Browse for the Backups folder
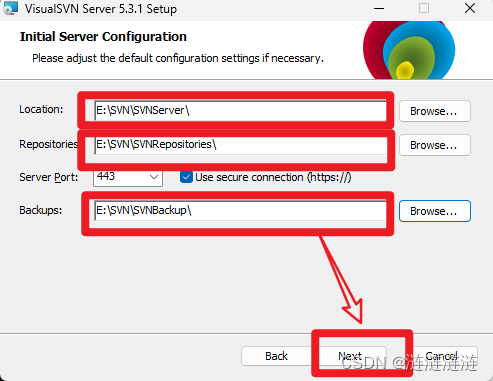493x381 pixels. [435, 211]
